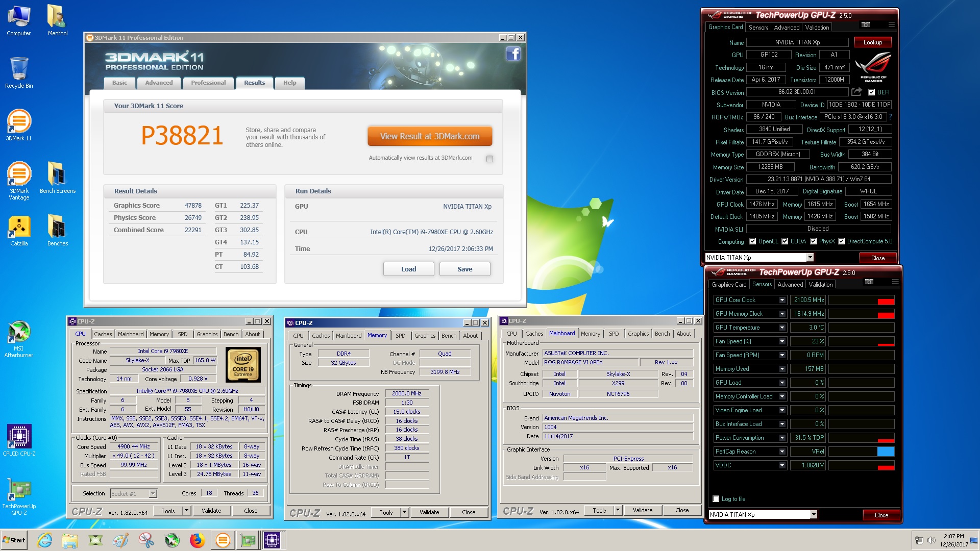This screenshot has height=551, width=980.
Task: Click the volume icon in system tray
Action: tap(932, 540)
